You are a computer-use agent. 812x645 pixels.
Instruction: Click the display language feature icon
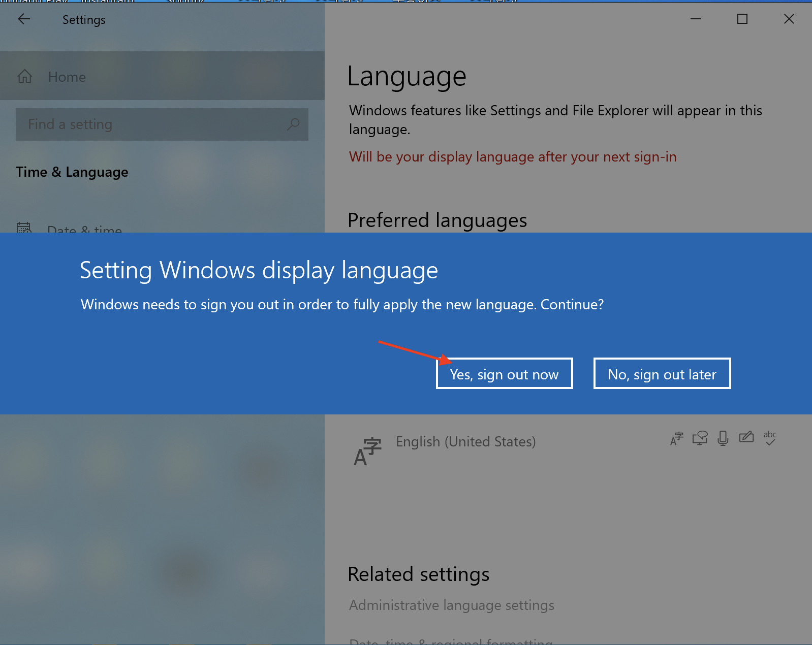677,438
